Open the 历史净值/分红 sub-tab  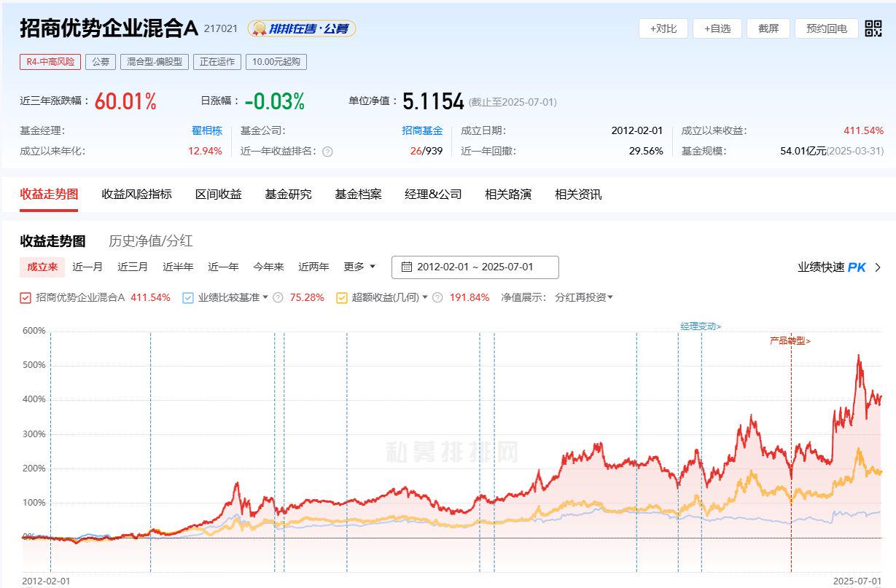[151, 241]
